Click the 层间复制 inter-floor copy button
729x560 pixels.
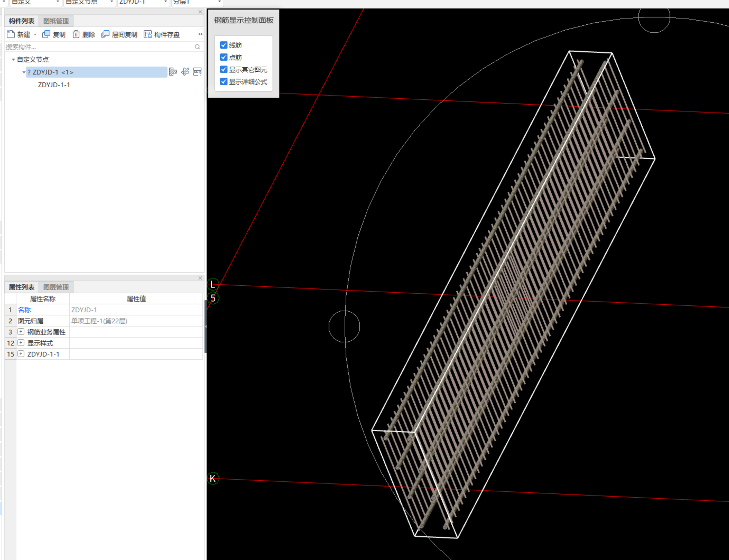119,34
